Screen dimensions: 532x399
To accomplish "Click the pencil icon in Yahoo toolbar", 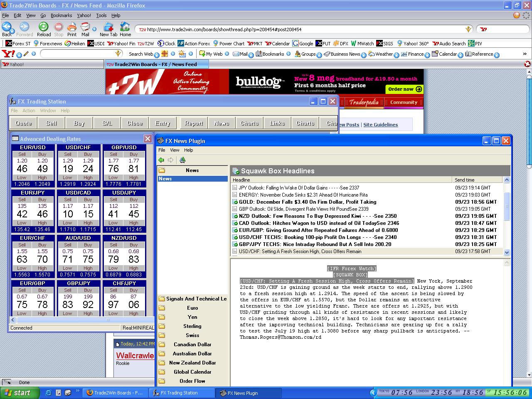I will click(x=26, y=54).
